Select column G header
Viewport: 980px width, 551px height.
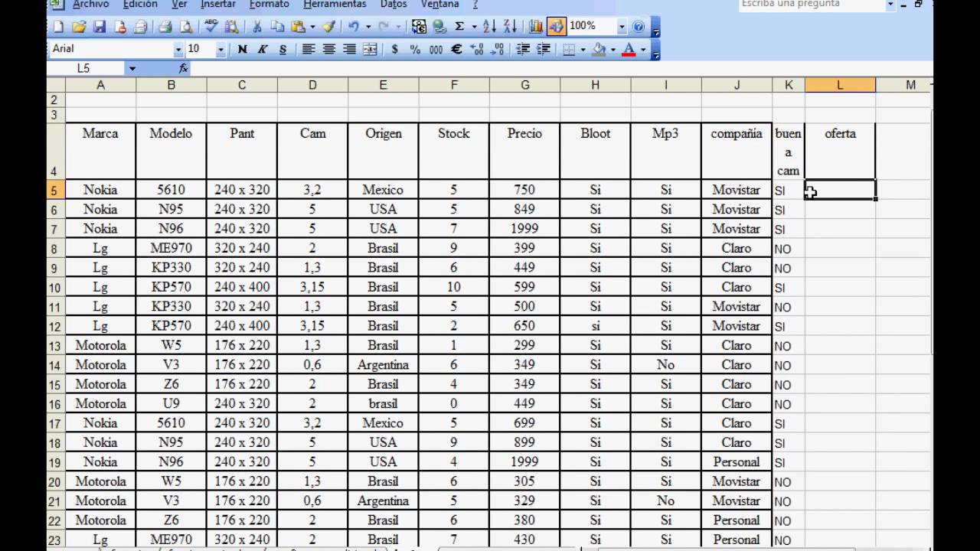coord(524,85)
